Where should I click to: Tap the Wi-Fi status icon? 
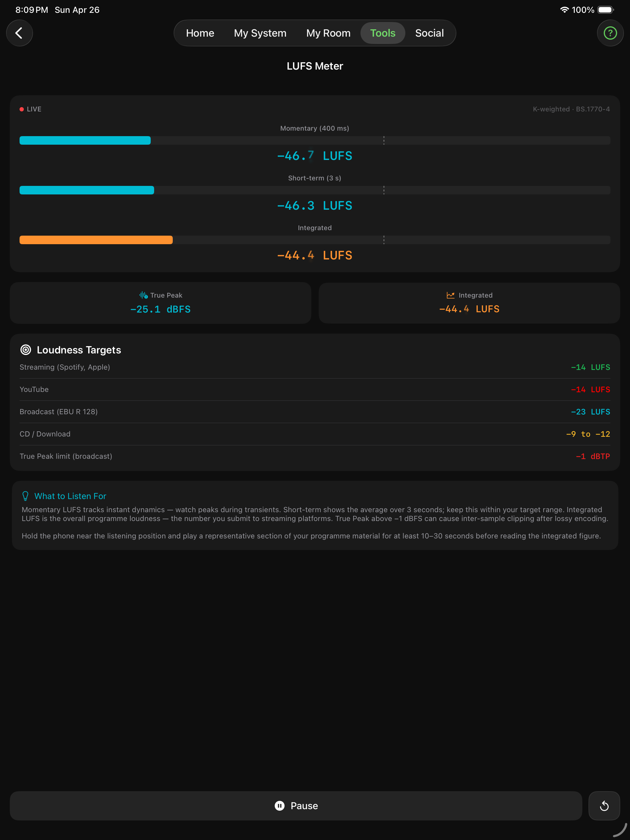tap(565, 9)
